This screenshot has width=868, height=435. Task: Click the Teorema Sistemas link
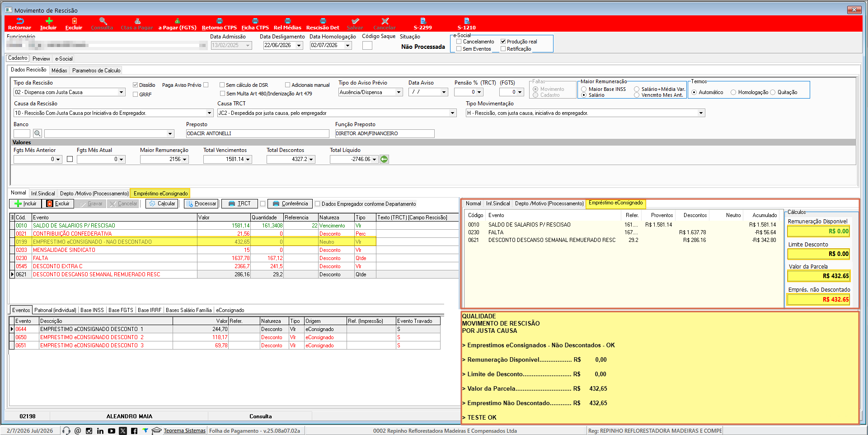[x=184, y=431]
